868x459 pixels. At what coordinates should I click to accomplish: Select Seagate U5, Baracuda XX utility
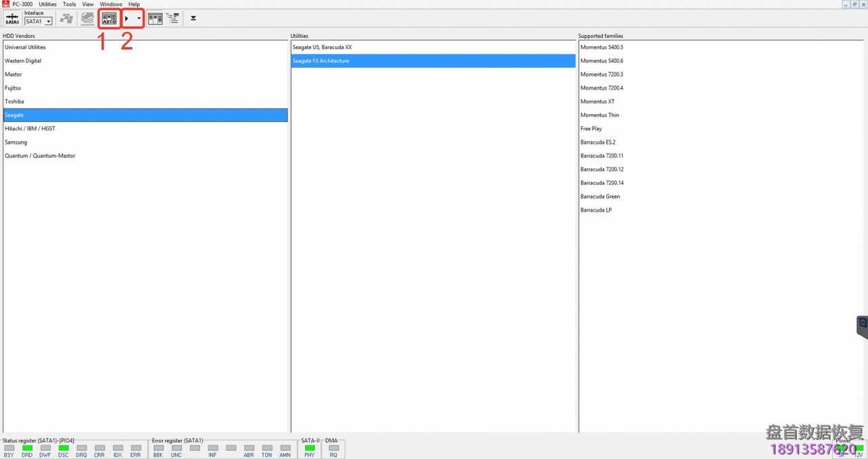click(x=322, y=47)
